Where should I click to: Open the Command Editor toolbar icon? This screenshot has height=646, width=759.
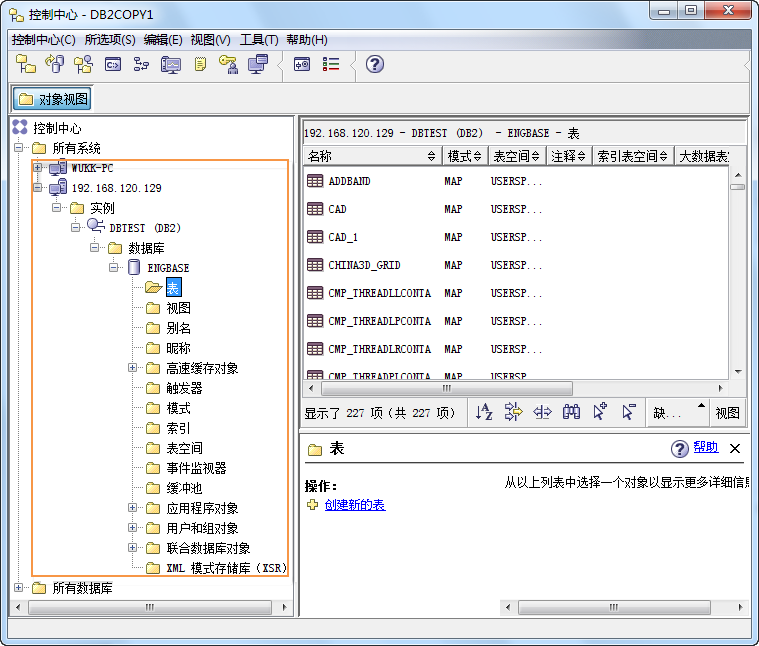click(113, 65)
